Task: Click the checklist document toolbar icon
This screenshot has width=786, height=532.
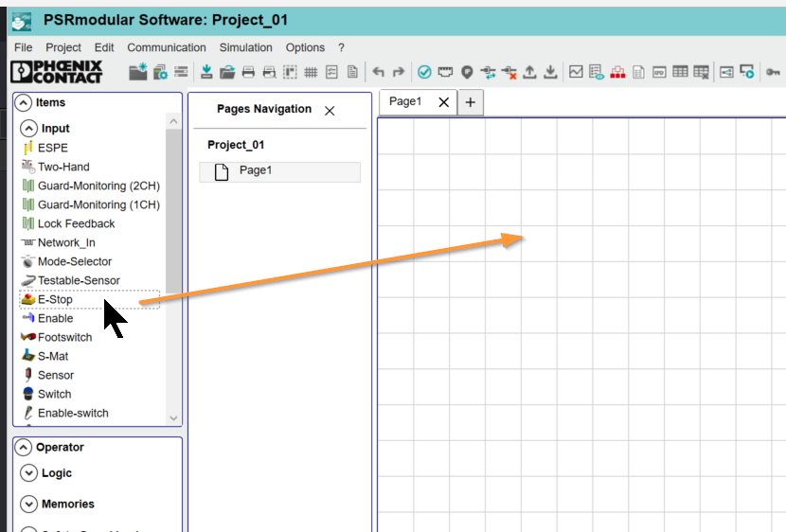Action: coord(331,72)
